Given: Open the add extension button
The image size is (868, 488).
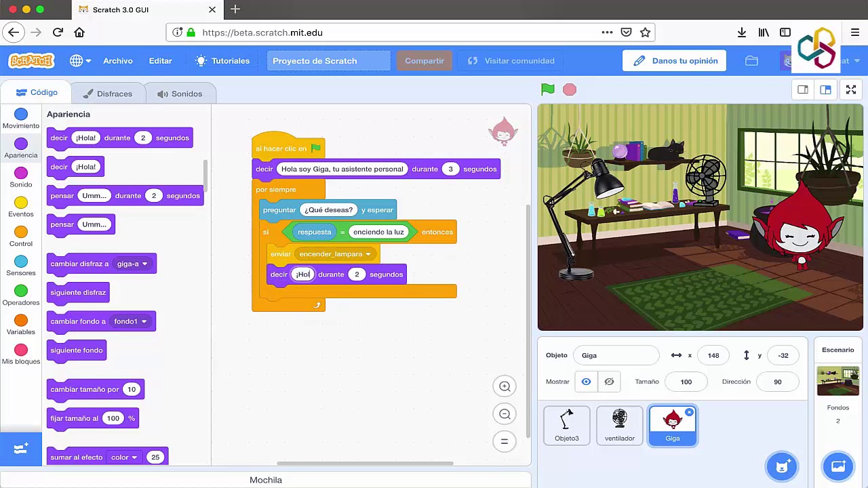Looking at the screenshot, I should [20, 449].
